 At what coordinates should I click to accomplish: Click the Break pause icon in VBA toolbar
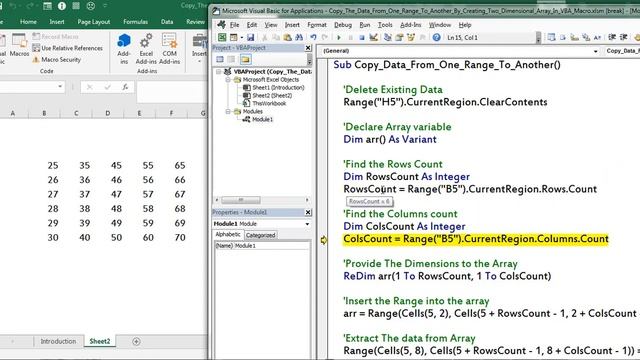click(x=350, y=38)
